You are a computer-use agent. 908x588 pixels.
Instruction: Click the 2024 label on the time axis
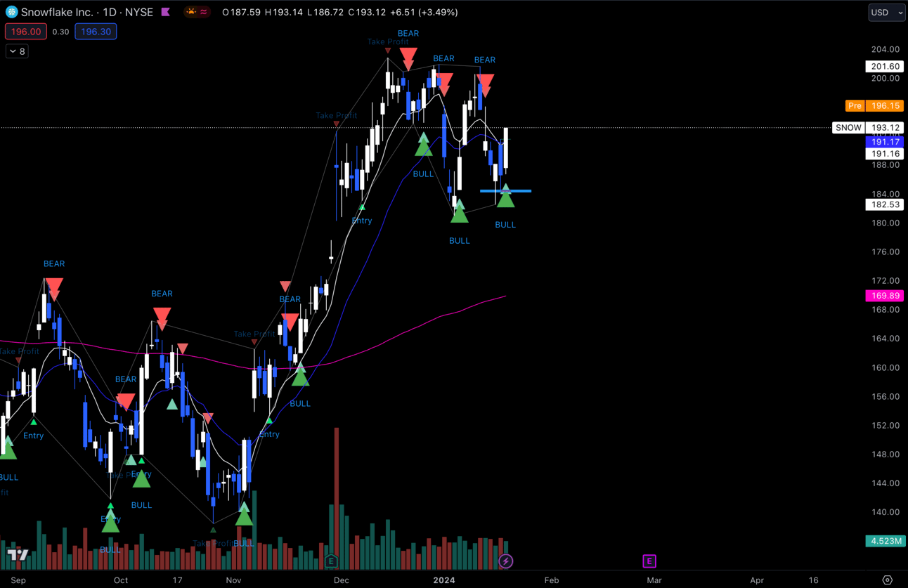[444, 580]
